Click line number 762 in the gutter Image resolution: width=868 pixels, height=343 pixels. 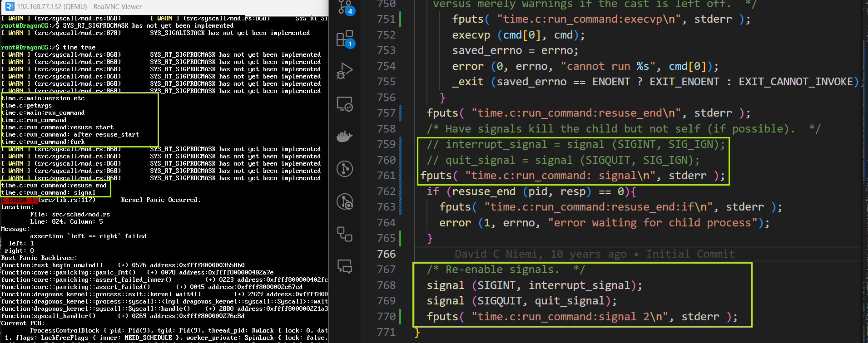(386, 191)
